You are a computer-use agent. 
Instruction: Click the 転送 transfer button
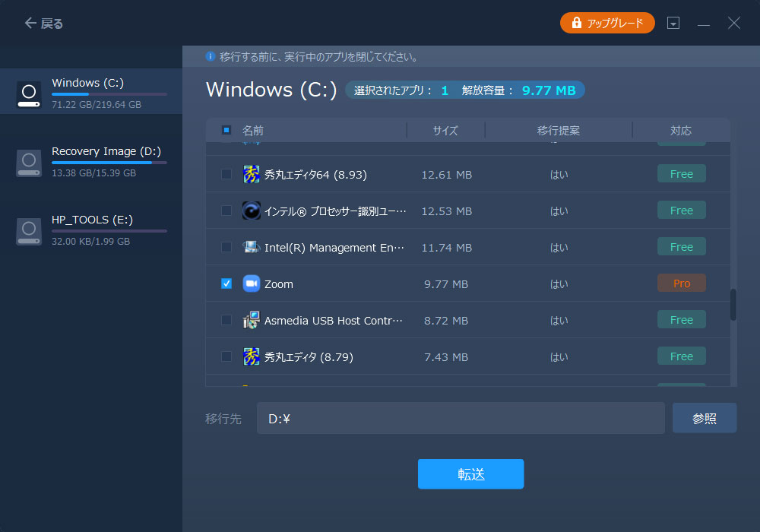coord(470,473)
